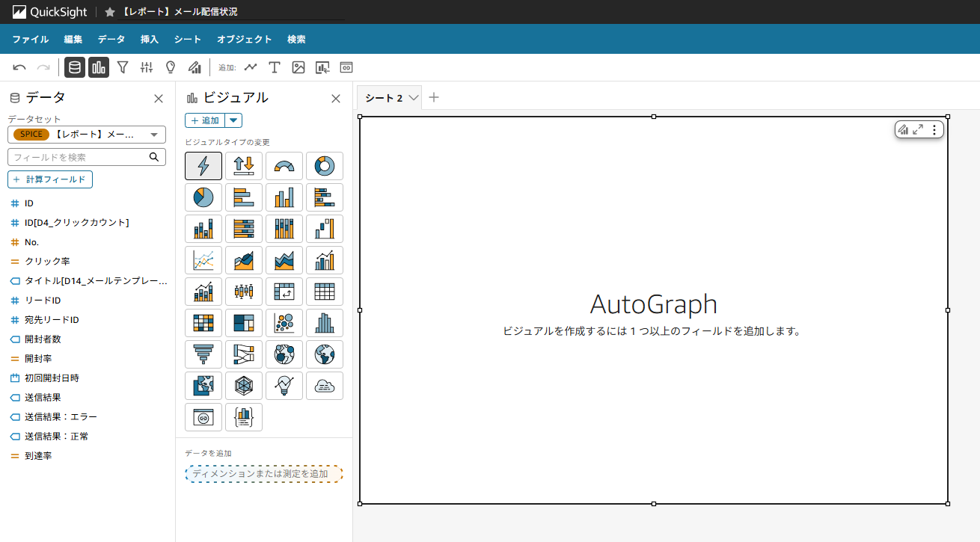Select the Pivot table visual type
The height and width of the screenshot is (542, 980).
(284, 292)
